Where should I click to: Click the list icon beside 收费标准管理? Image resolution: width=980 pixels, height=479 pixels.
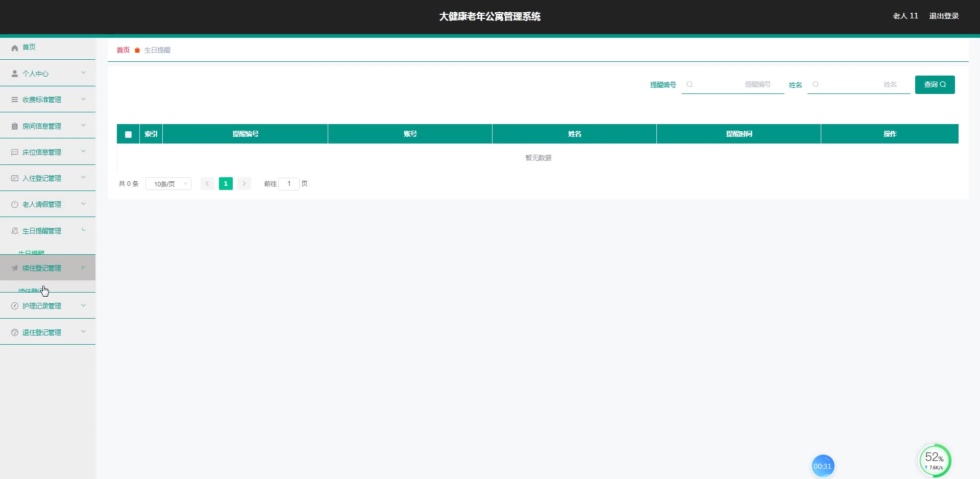[x=15, y=100]
